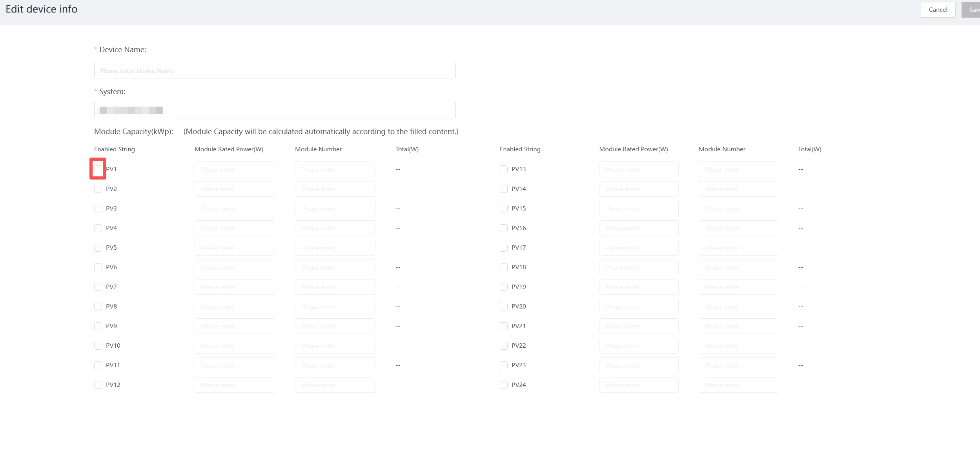Click the Cancel button
Screen dimensions: 980x450
coord(938,10)
